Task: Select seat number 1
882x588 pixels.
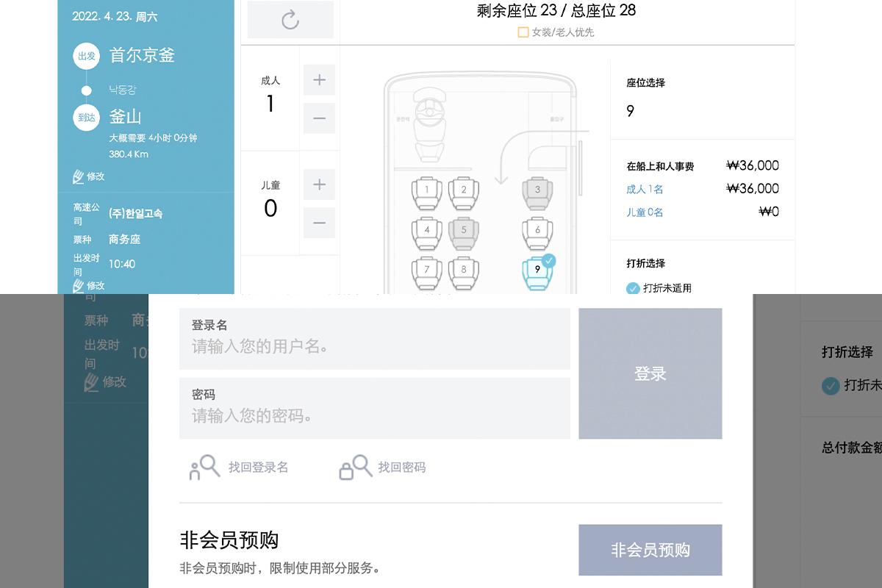Action: tap(427, 193)
